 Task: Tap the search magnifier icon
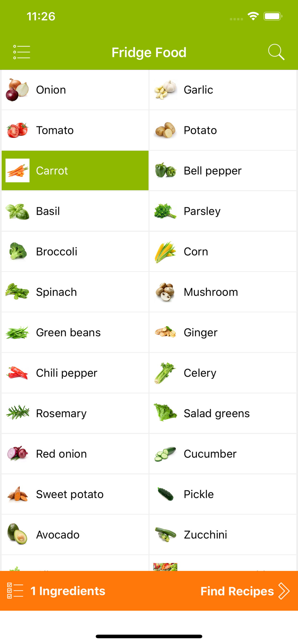click(x=276, y=52)
